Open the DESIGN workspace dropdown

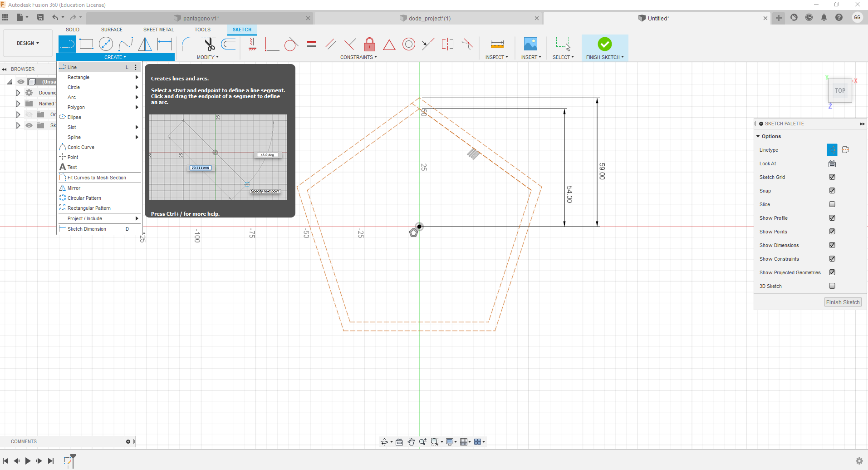[x=28, y=43]
